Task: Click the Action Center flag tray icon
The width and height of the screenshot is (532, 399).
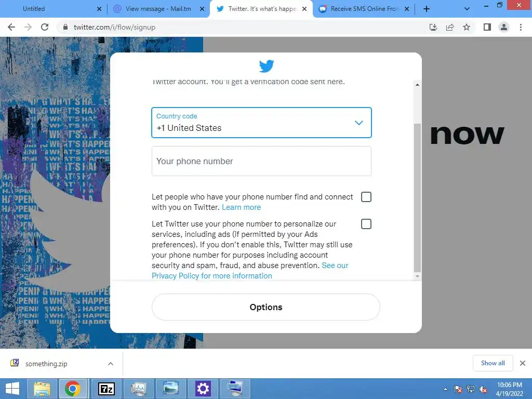Action: coord(458,389)
